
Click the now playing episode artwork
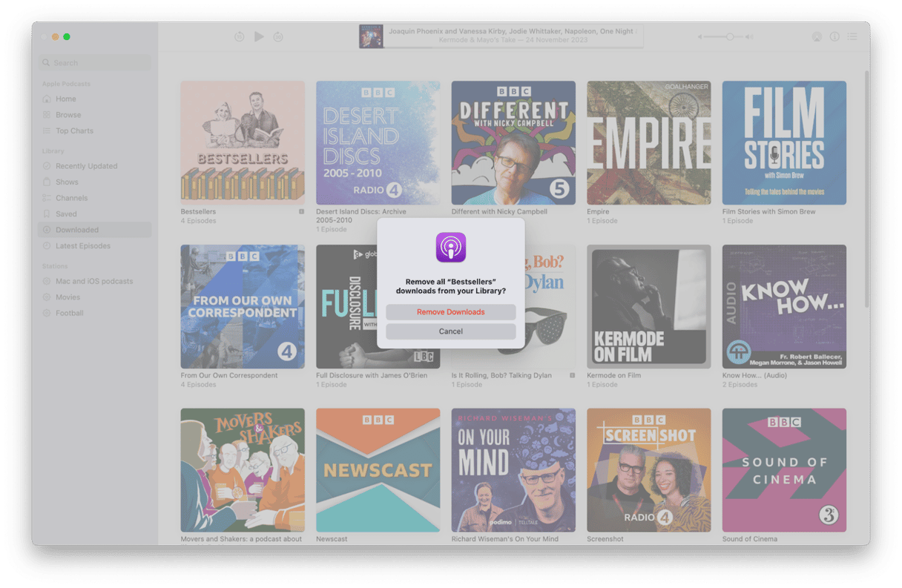click(371, 36)
